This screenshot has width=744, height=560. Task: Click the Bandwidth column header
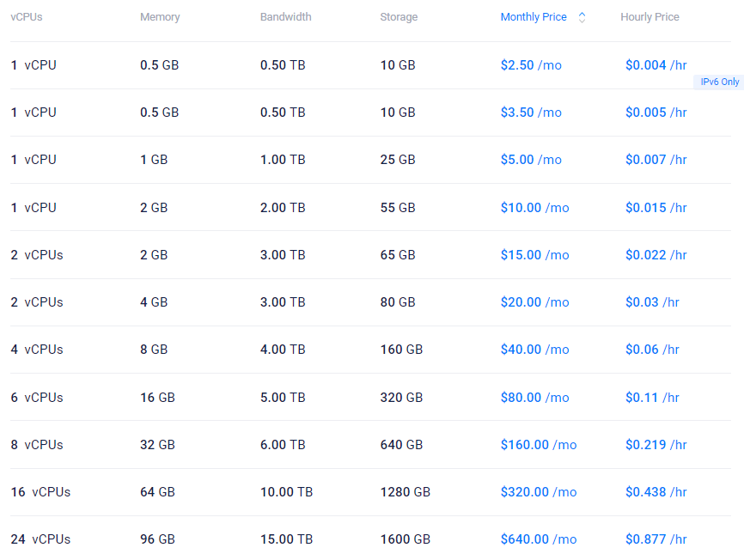[285, 17]
